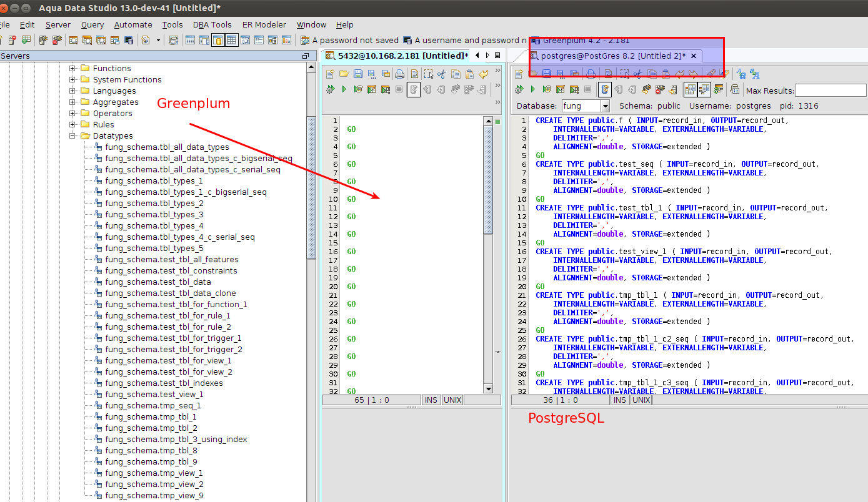
Task: Click INS indicator in left editor status bar
Action: (431, 400)
